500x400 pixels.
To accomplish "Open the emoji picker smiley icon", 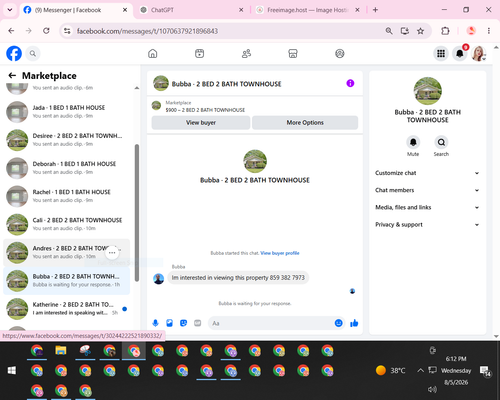I will click(x=338, y=323).
